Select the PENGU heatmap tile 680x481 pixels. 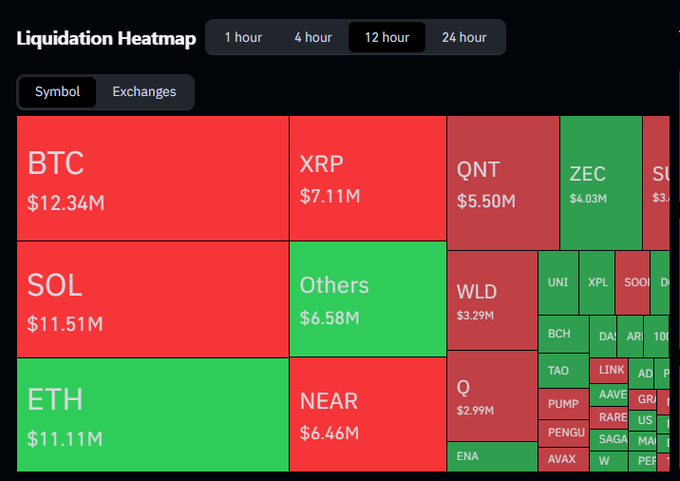tap(563, 433)
